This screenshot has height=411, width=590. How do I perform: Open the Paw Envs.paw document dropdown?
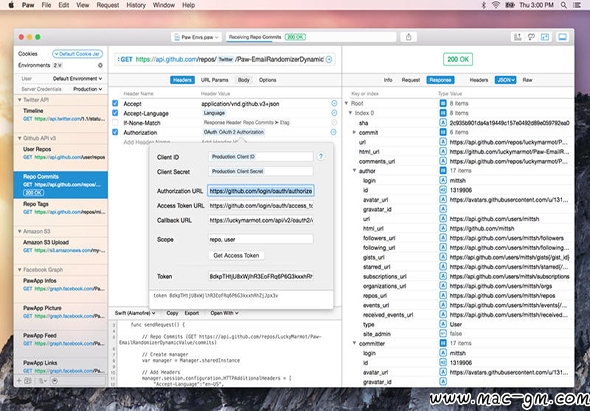tap(197, 37)
